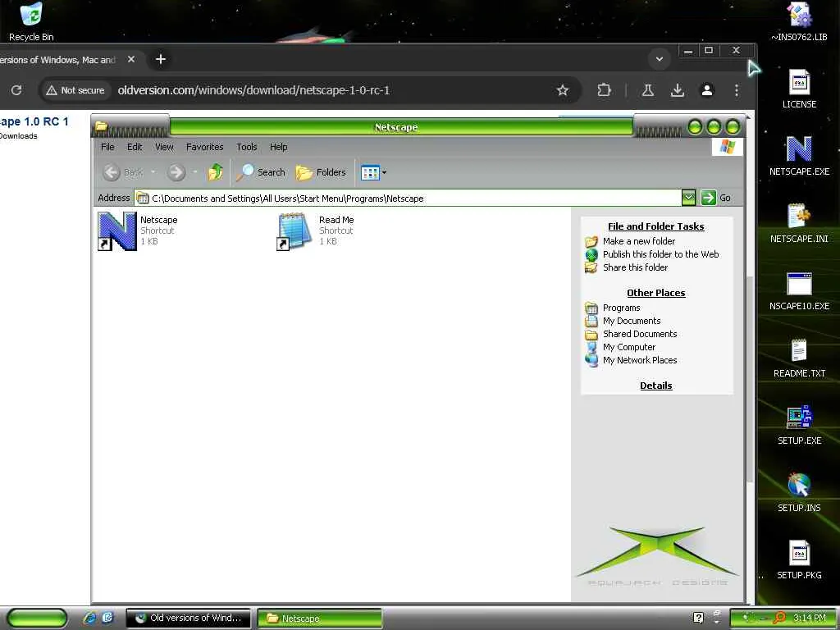Click the Forward arrow in Explorer
This screenshot has width=840, height=630.
point(176,172)
